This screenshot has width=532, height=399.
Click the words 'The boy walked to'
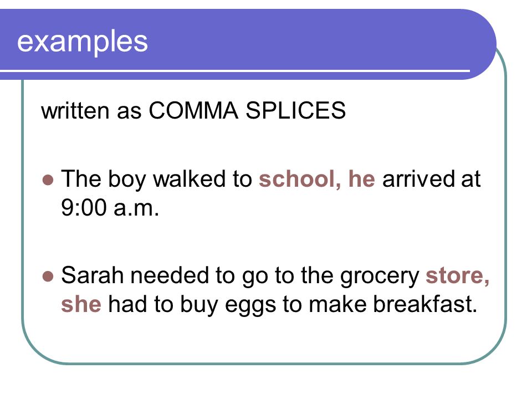[157, 179]
